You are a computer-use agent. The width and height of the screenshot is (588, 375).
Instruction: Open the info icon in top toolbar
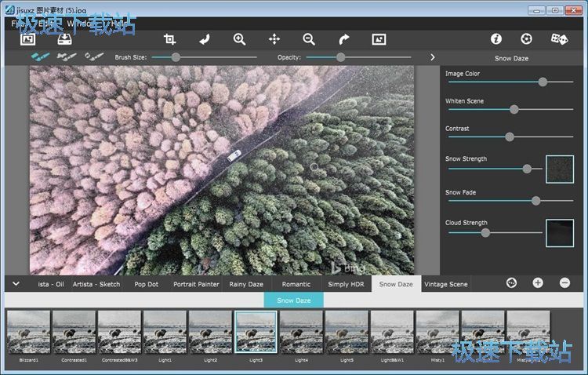click(495, 38)
